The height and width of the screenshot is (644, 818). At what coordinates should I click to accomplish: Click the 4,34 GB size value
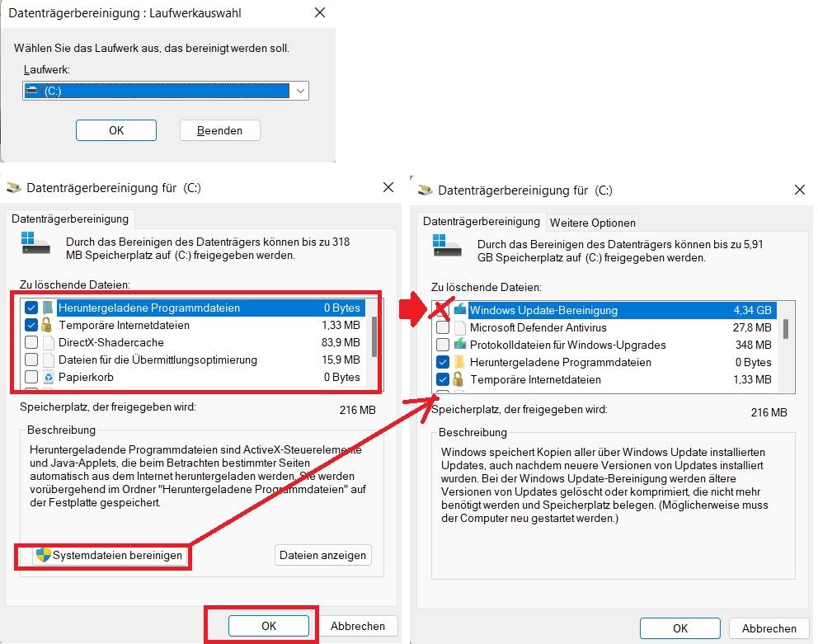(752, 310)
